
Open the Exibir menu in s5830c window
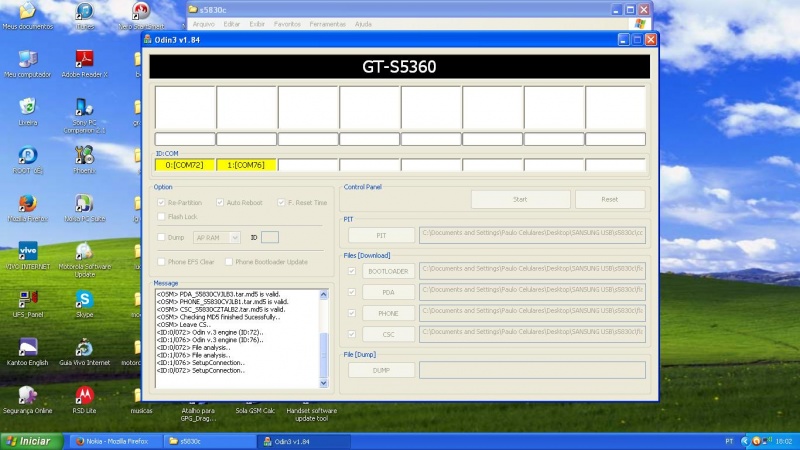point(257,24)
